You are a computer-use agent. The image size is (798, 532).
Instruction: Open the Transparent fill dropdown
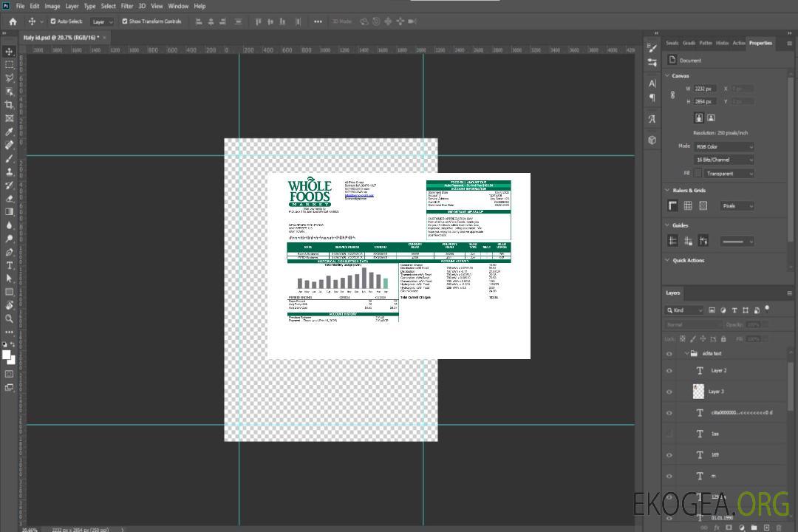coord(729,174)
